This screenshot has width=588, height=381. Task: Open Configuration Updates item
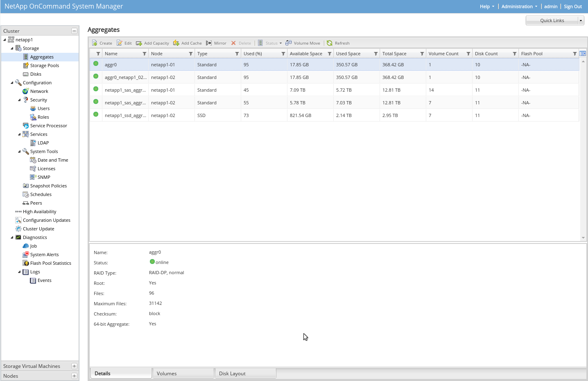(x=46, y=220)
